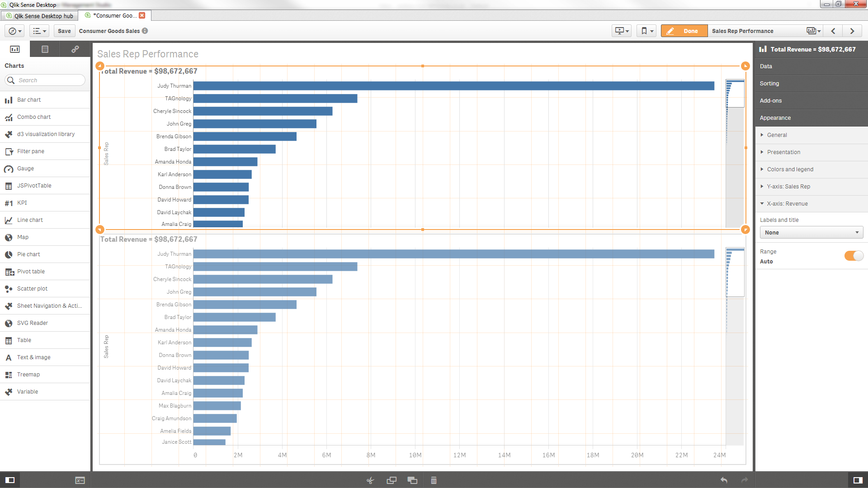Viewport: 868px width, 488px height.
Task: Toggle the Range Auto switch
Action: (854, 256)
